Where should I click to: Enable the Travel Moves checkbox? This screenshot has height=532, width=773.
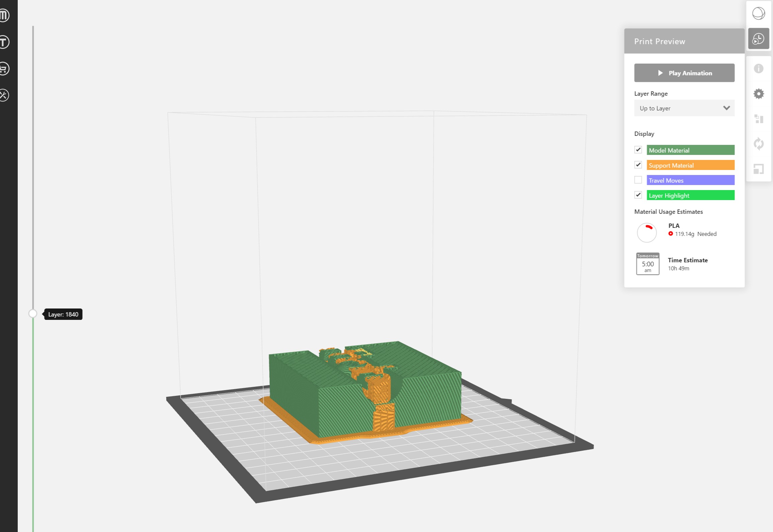point(638,180)
